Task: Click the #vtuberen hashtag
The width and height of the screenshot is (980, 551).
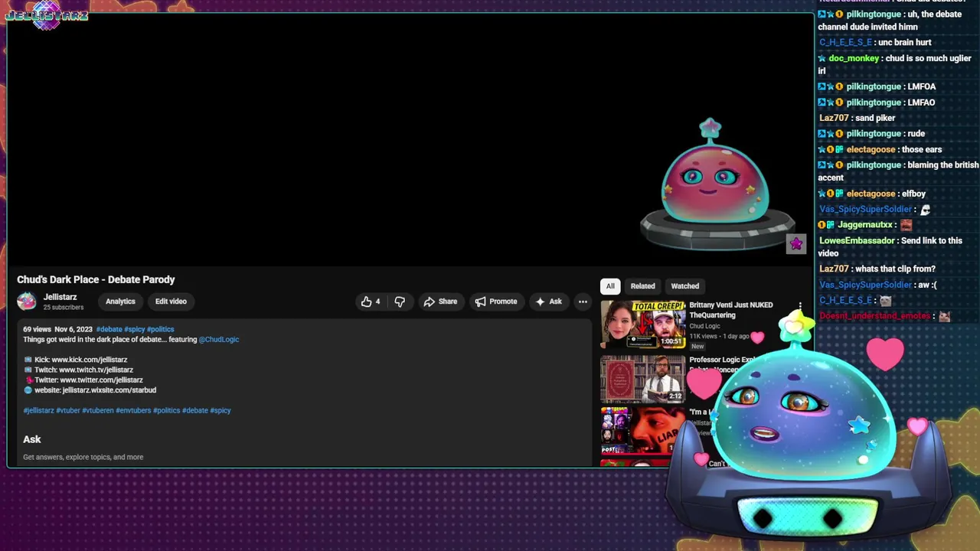Action: [98, 411]
